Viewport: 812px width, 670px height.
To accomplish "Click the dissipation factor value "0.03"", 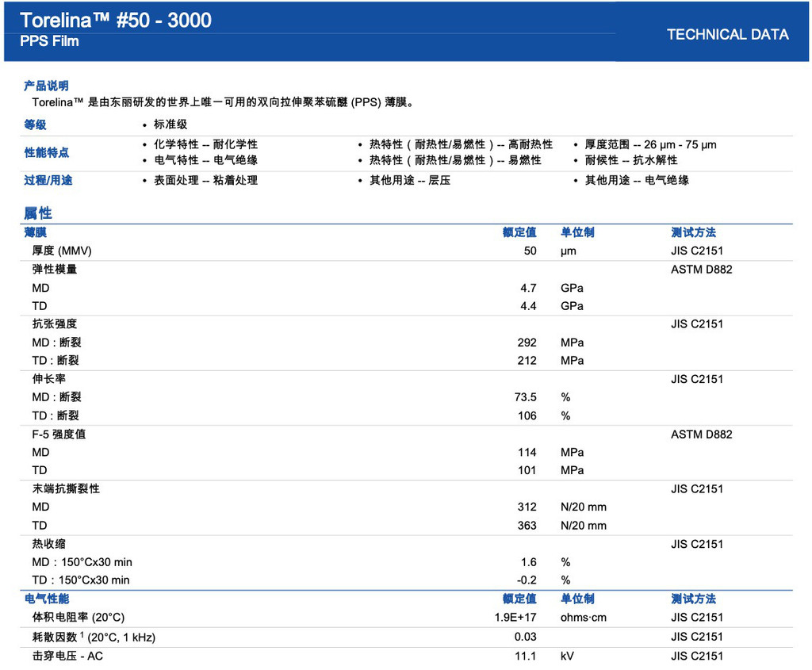I will tap(525, 637).
